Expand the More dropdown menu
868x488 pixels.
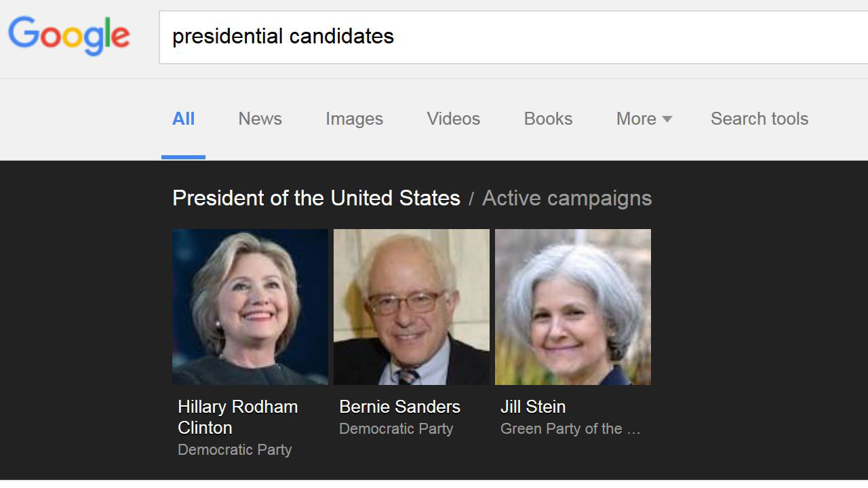click(644, 119)
